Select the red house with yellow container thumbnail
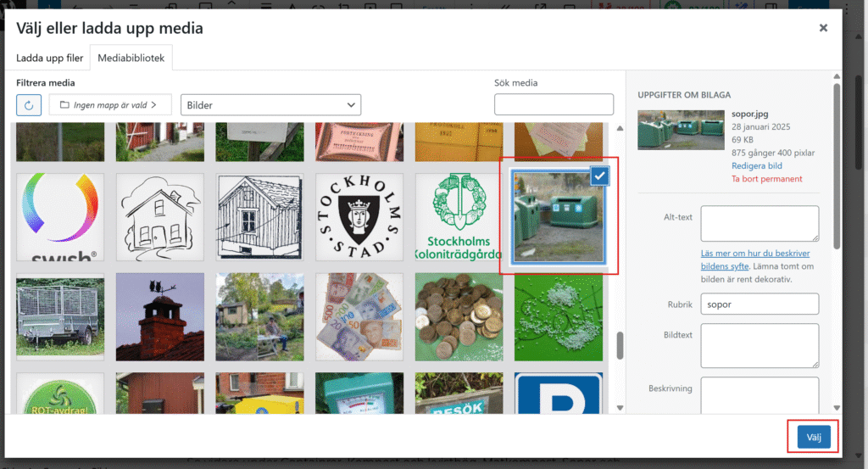 pos(259,394)
